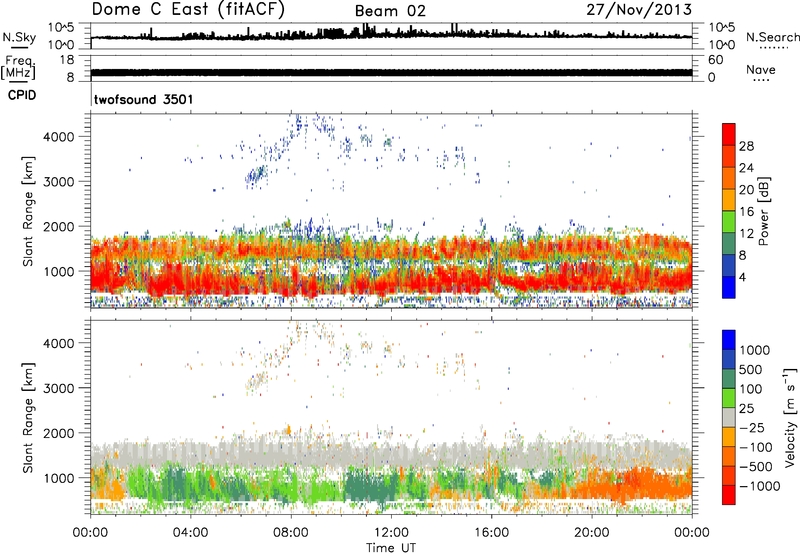Pick the bright blue power segment below 4 dB
Image resolution: width=800 pixels, height=554 pixels.
click(x=729, y=287)
